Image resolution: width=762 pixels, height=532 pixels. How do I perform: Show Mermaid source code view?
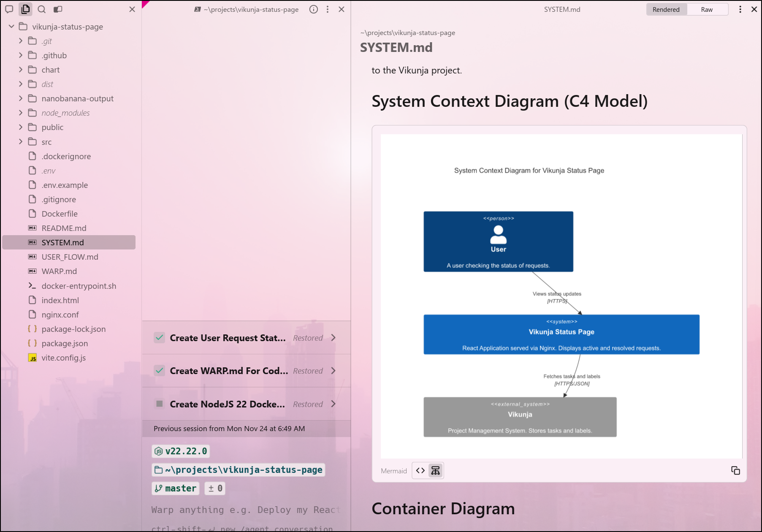pos(420,470)
